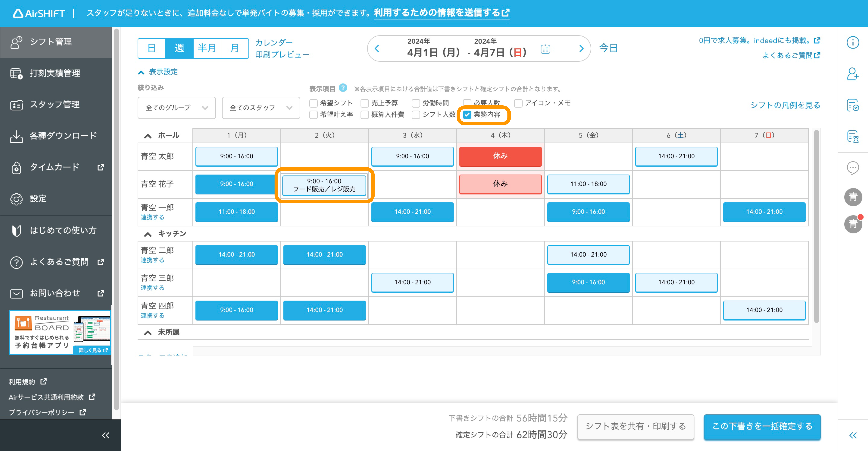Viewport: 868px width, 451px height.
Task: Open 青空 太郎's Saturday 14:00 - 21:00 shift
Action: pos(676,157)
